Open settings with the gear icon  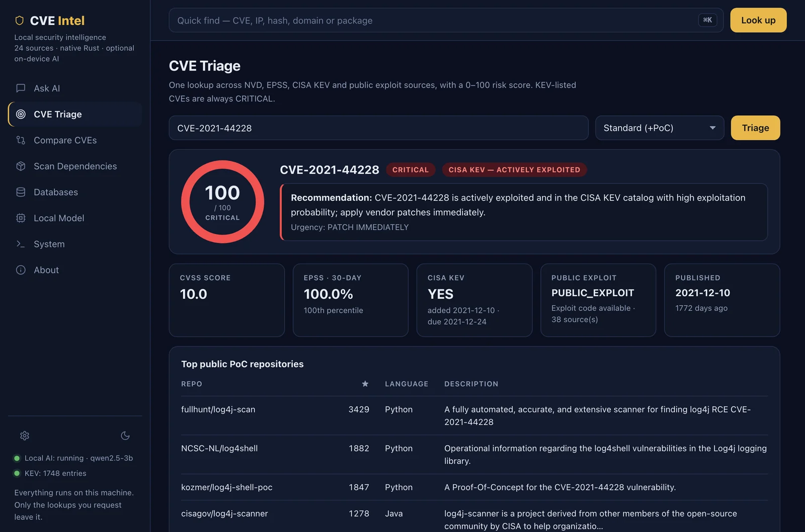(x=25, y=435)
